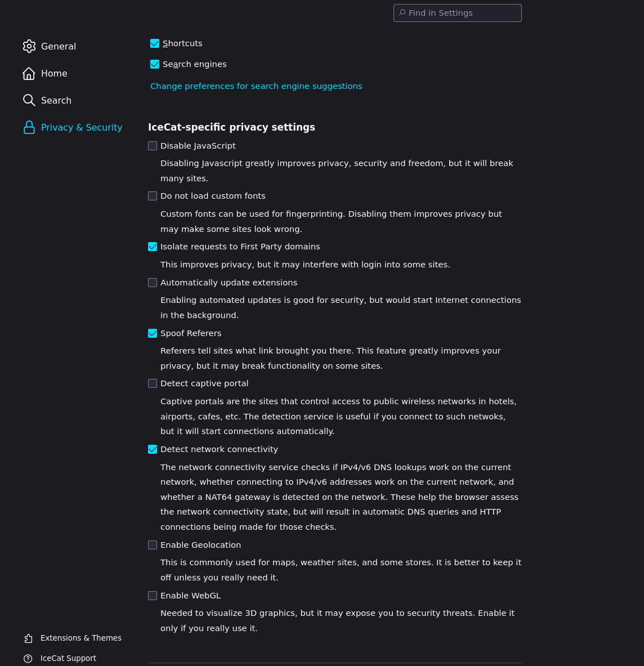
Task: Uncheck the Shortcuts suggestion checkbox
Action: tap(155, 43)
